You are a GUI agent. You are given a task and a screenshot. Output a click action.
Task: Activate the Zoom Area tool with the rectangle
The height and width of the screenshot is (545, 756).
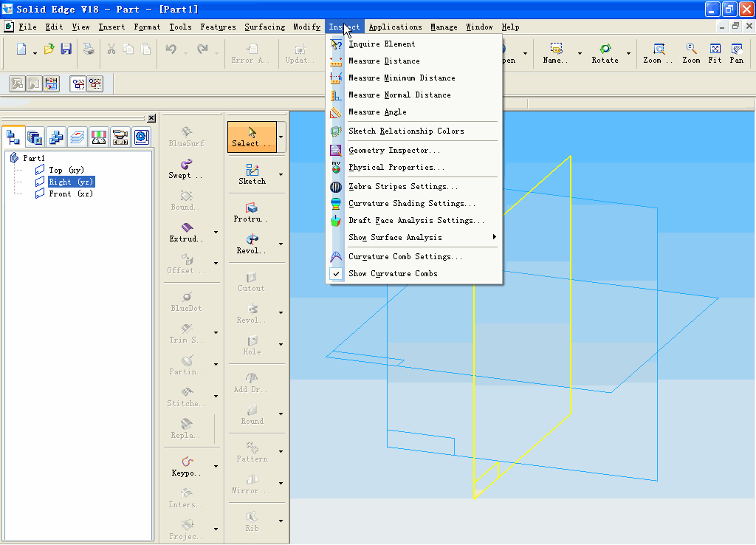click(658, 53)
